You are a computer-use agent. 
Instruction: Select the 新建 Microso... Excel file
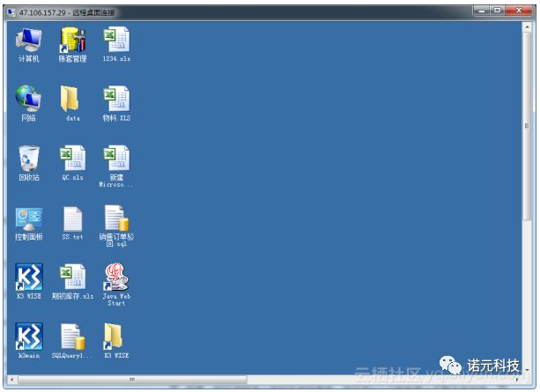pos(117,166)
